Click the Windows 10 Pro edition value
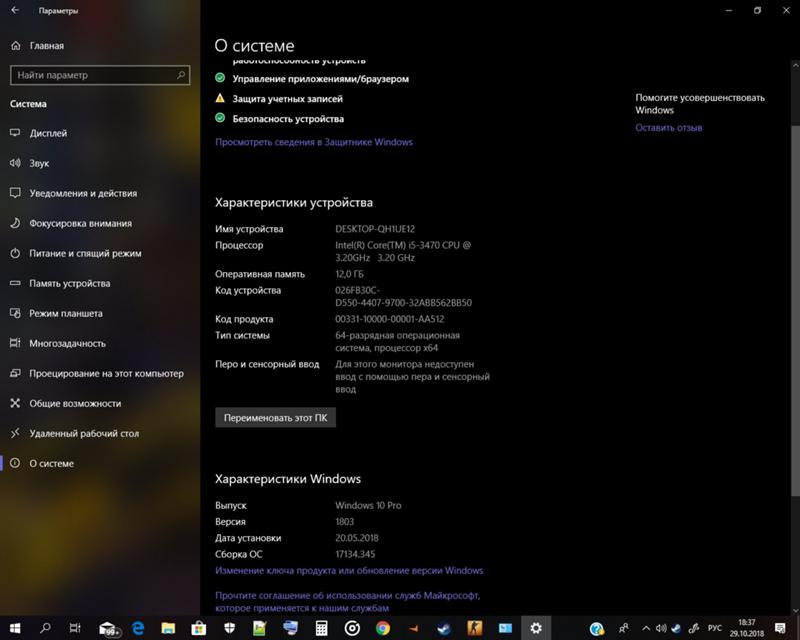The width and height of the screenshot is (800, 640). (x=368, y=505)
